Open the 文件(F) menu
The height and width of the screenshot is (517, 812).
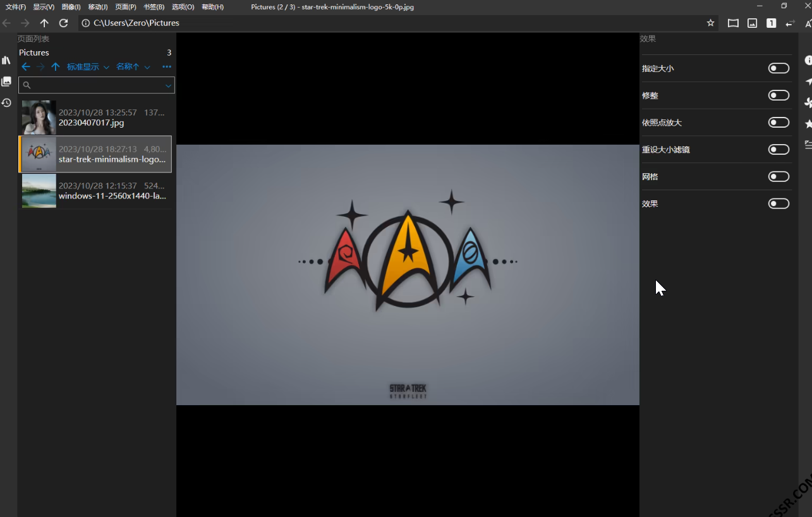[16, 7]
